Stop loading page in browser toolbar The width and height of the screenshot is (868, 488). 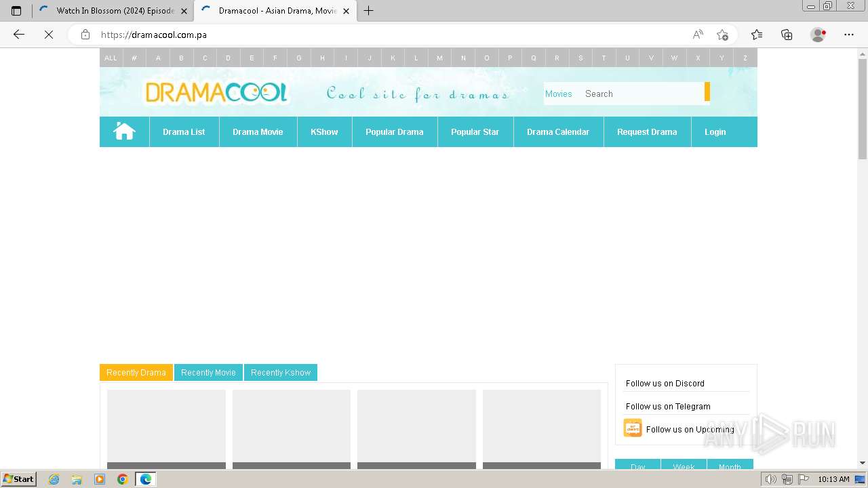click(49, 35)
